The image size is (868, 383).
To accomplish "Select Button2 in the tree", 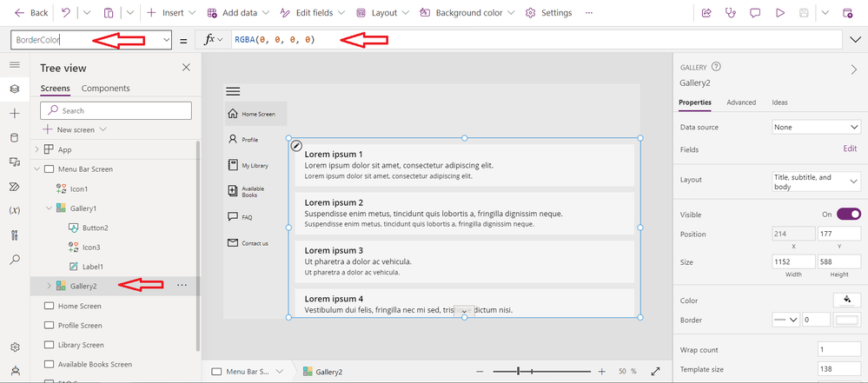I will [x=96, y=228].
